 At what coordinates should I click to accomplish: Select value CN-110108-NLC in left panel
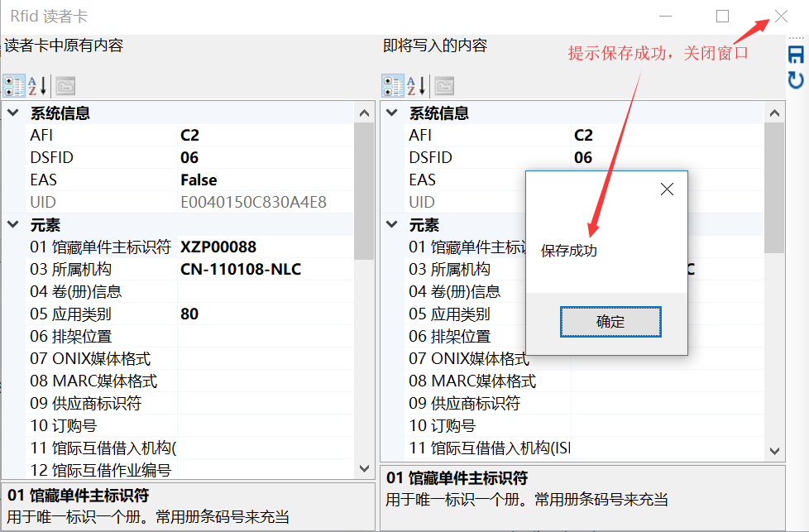click(x=241, y=270)
